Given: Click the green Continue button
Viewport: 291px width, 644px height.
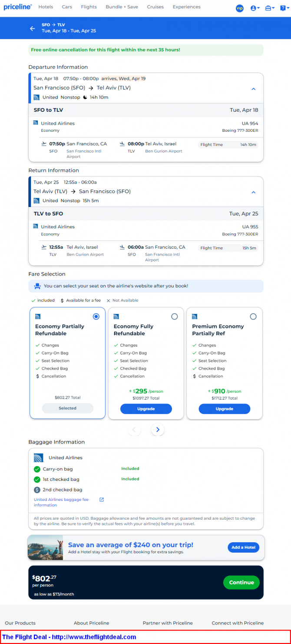Looking at the screenshot, I should point(241,583).
